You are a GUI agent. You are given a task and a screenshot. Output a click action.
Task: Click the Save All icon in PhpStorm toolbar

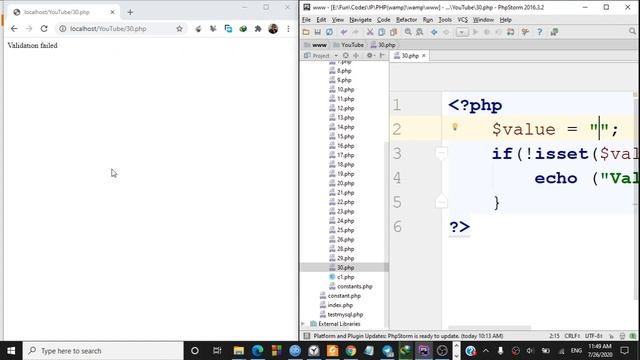pyautogui.click(x=317, y=32)
